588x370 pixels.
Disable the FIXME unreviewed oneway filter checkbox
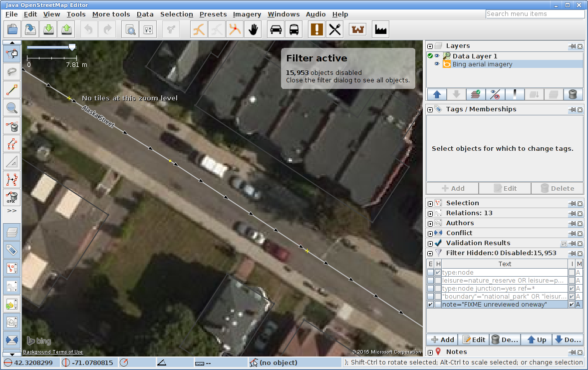430,305
